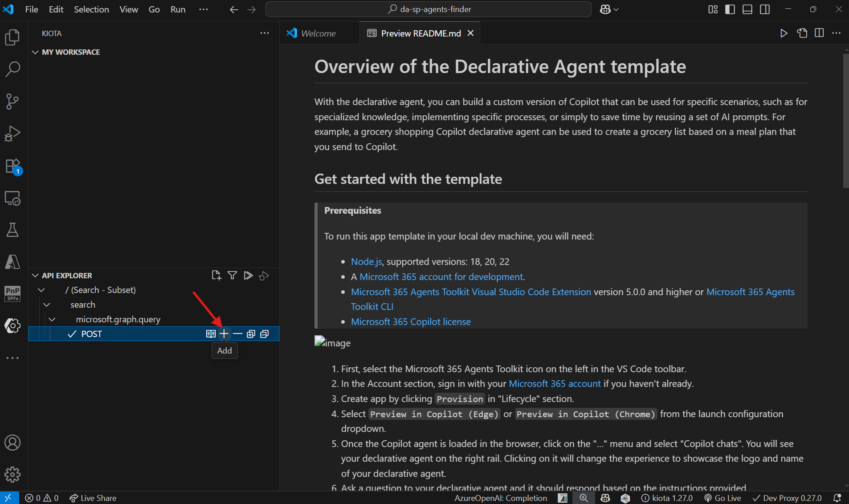The width and height of the screenshot is (849, 504).
Task: Split the editor to the right
Action: (x=819, y=33)
